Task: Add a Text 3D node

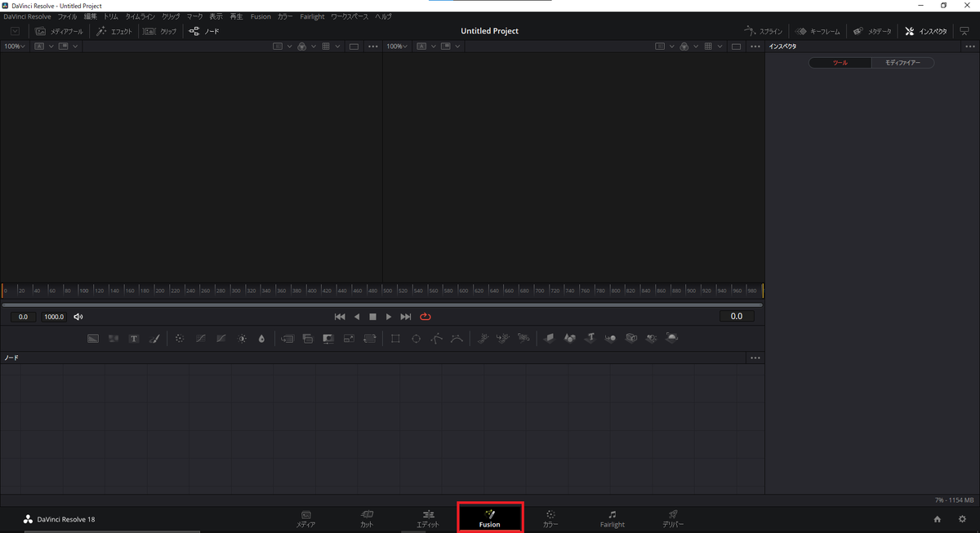Action: (x=590, y=338)
